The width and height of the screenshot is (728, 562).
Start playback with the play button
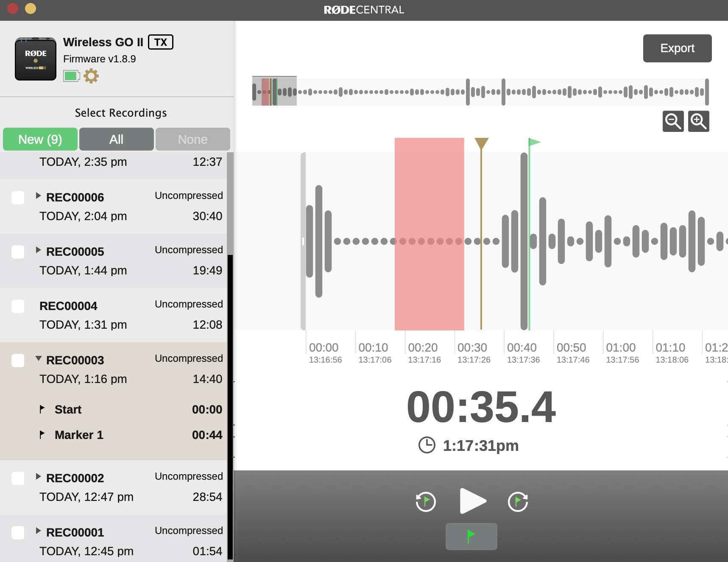pyautogui.click(x=473, y=501)
